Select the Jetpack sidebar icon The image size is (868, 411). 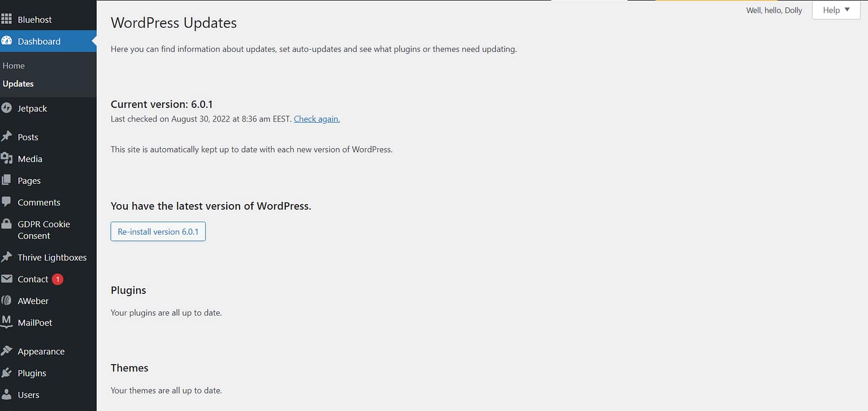tap(8, 108)
